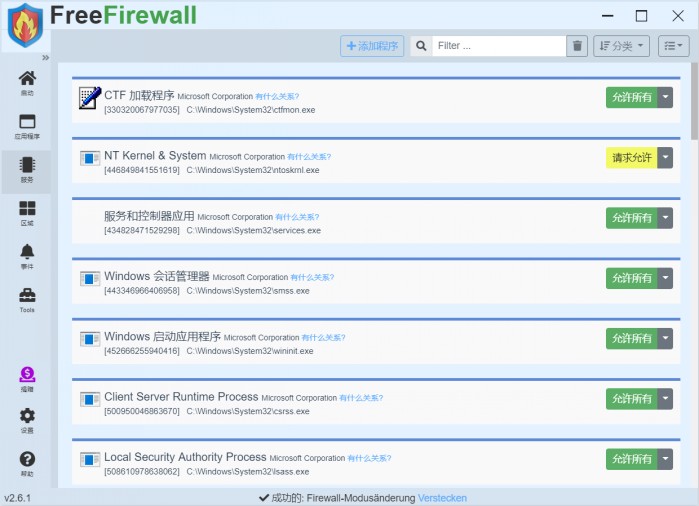Viewport: 699px width, 506px height.
Task: Click path C:\Windows\System32\ctfmon.exe
Action: click(251, 110)
